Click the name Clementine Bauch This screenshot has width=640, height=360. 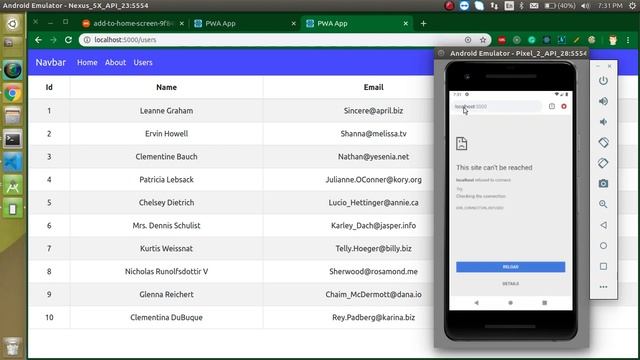tap(167, 156)
